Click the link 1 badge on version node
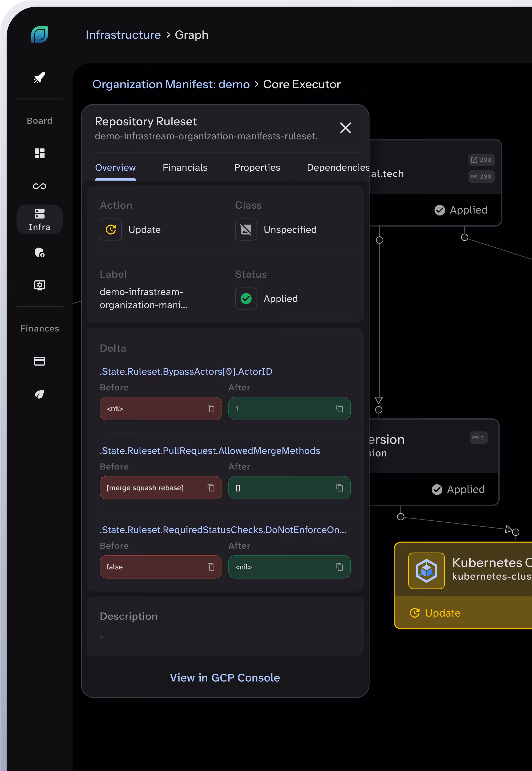 click(479, 438)
